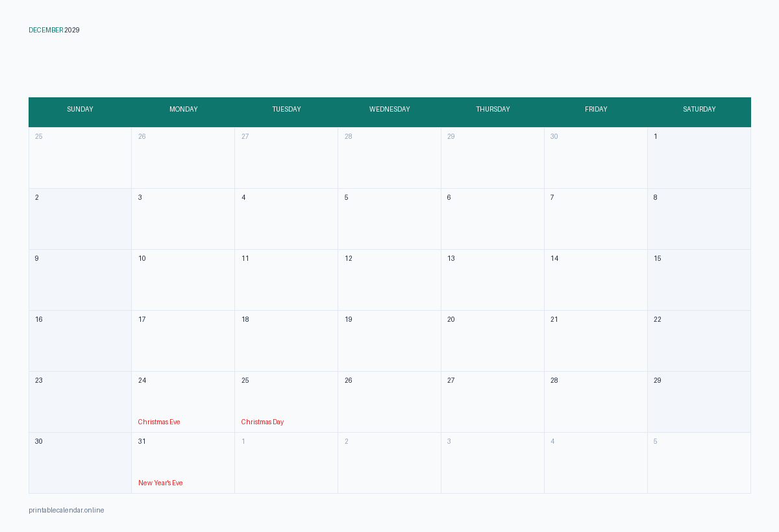Click greyed-out November 27 on Tuesday

point(286,158)
